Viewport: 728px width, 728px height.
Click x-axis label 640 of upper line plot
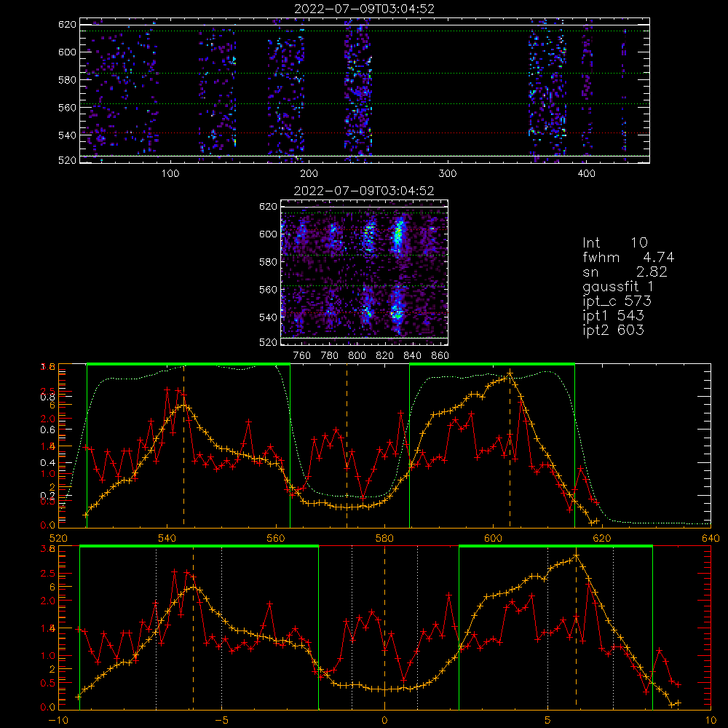tap(711, 539)
